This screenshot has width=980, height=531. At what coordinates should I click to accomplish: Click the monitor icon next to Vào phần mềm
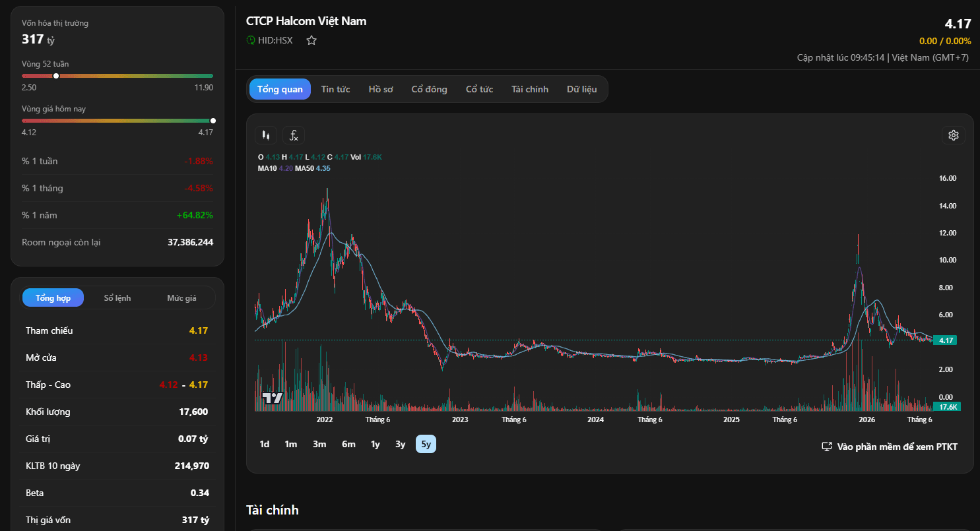click(826, 447)
